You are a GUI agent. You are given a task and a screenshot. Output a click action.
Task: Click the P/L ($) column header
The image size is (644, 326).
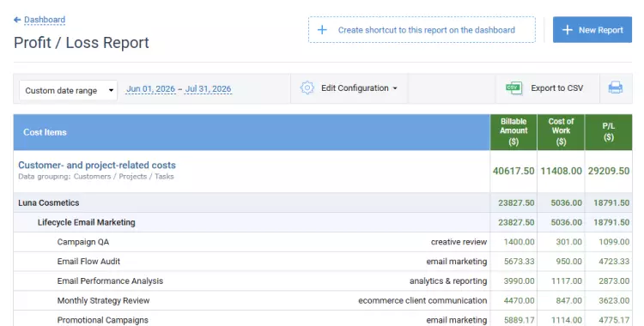coord(608,132)
